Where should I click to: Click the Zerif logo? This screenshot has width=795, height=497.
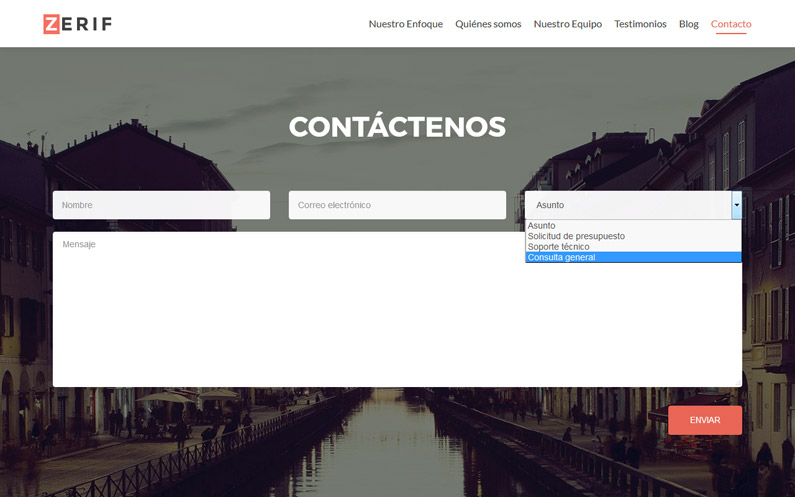(x=78, y=24)
